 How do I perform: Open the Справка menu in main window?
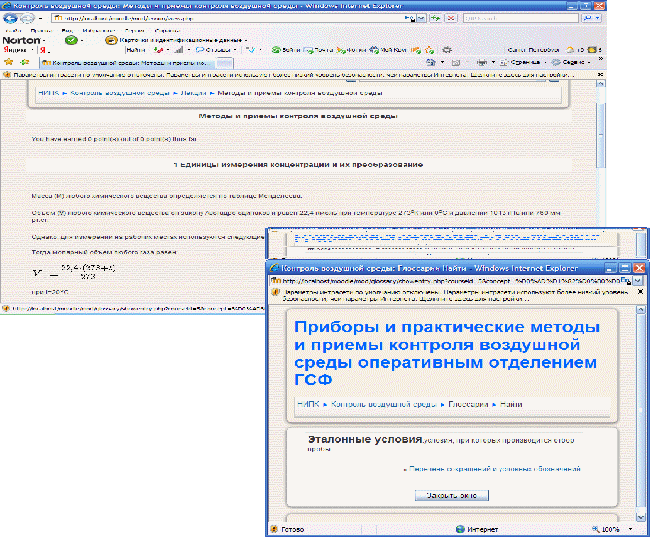(167, 31)
